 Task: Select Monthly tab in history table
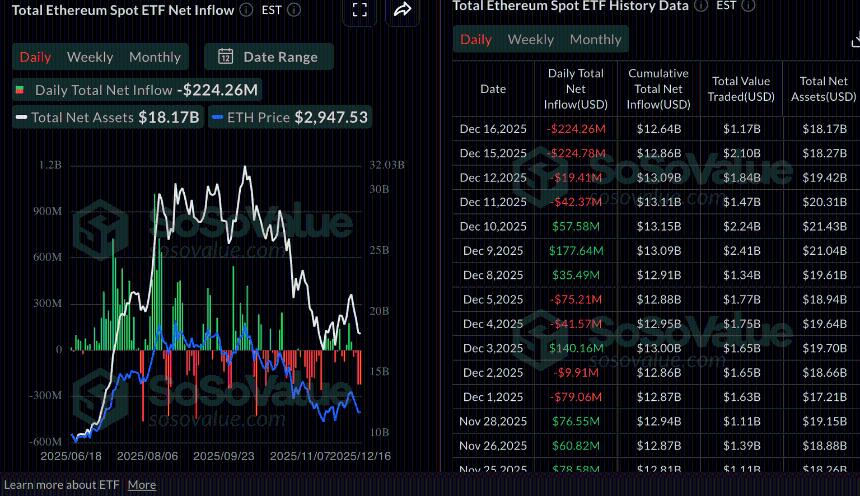595,39
